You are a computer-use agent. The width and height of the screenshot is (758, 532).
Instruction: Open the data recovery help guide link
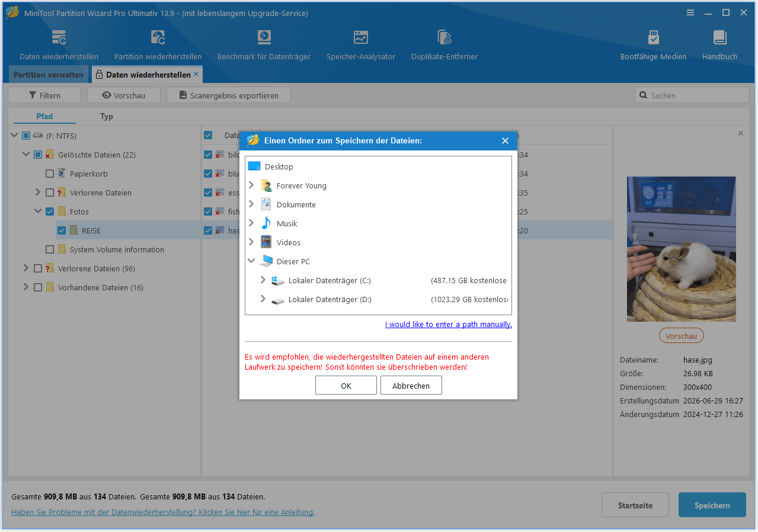tap(163, 512)
